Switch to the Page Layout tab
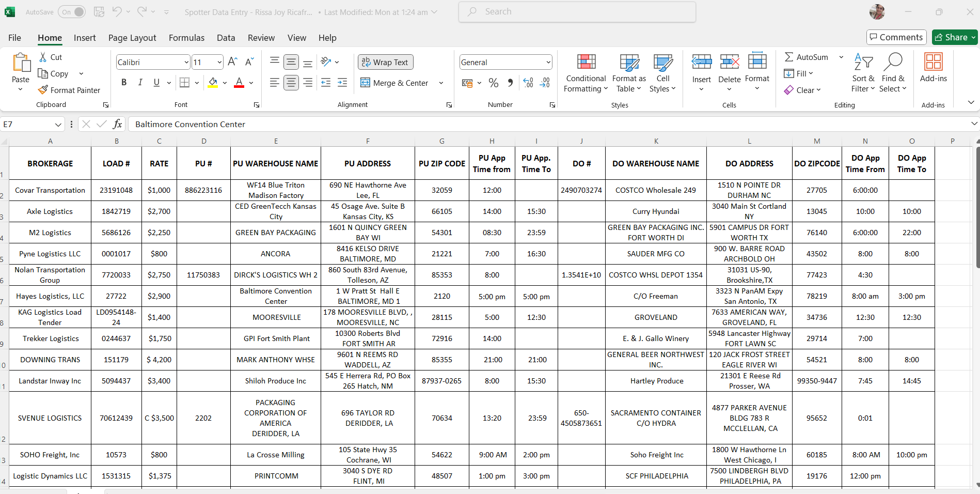Screen dimensions: 980x494 pyautogui.click(x=132, y=38)
